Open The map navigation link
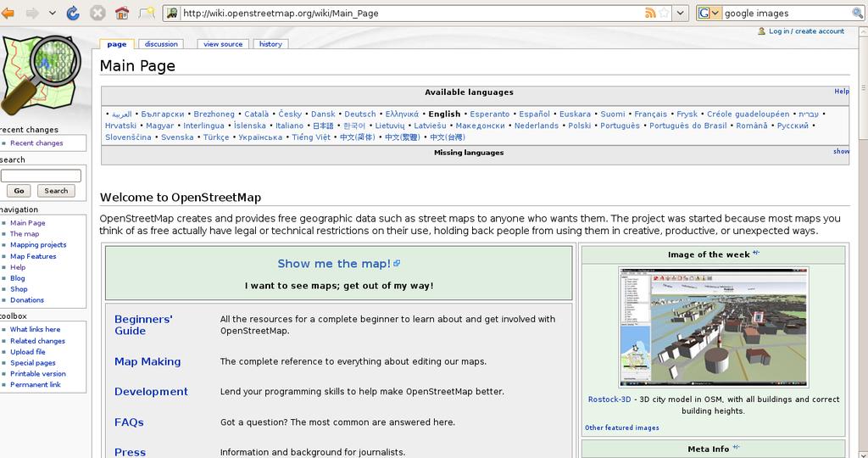 (25, 234)
